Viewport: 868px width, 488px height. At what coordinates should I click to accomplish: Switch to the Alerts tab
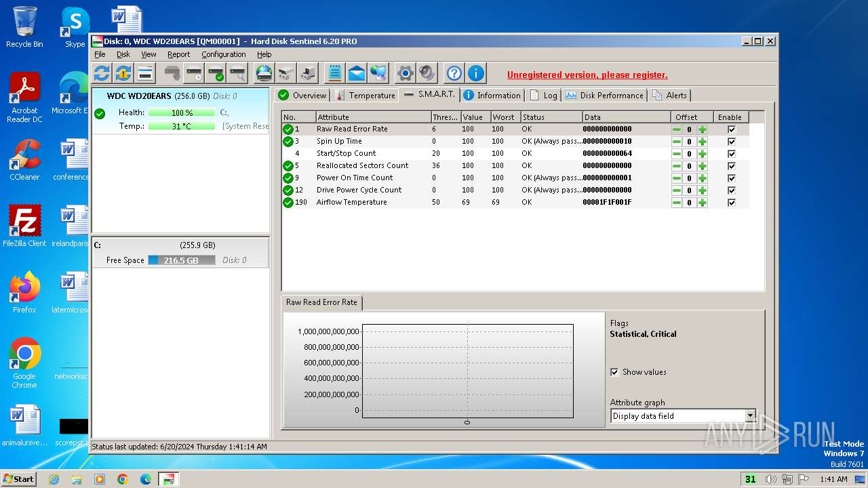coord(670,96)
